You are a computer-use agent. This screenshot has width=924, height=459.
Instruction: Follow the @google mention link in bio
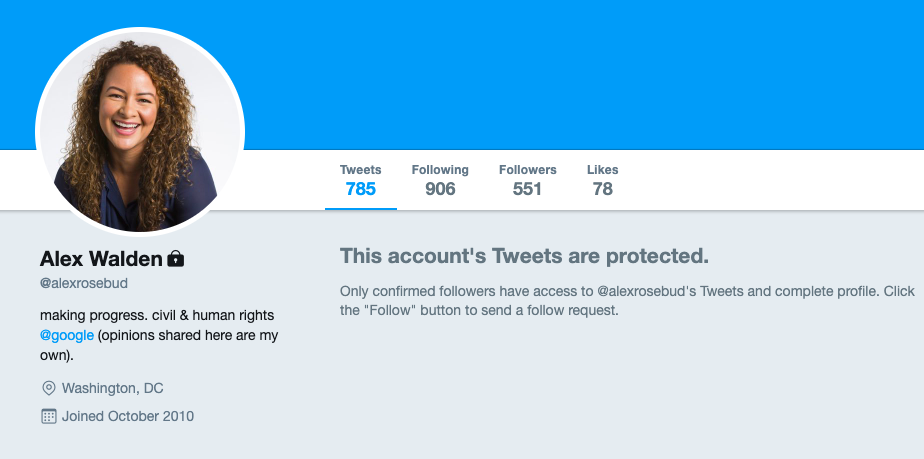tap(67, 335)
